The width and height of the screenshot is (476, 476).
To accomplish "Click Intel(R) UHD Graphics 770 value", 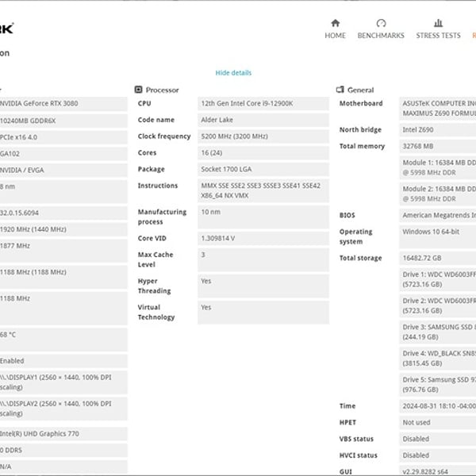I will 63,434.
